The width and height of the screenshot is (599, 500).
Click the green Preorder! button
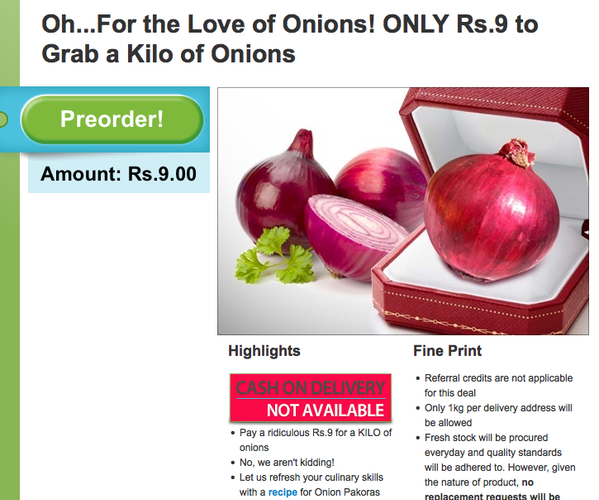(x=112, y=119)
